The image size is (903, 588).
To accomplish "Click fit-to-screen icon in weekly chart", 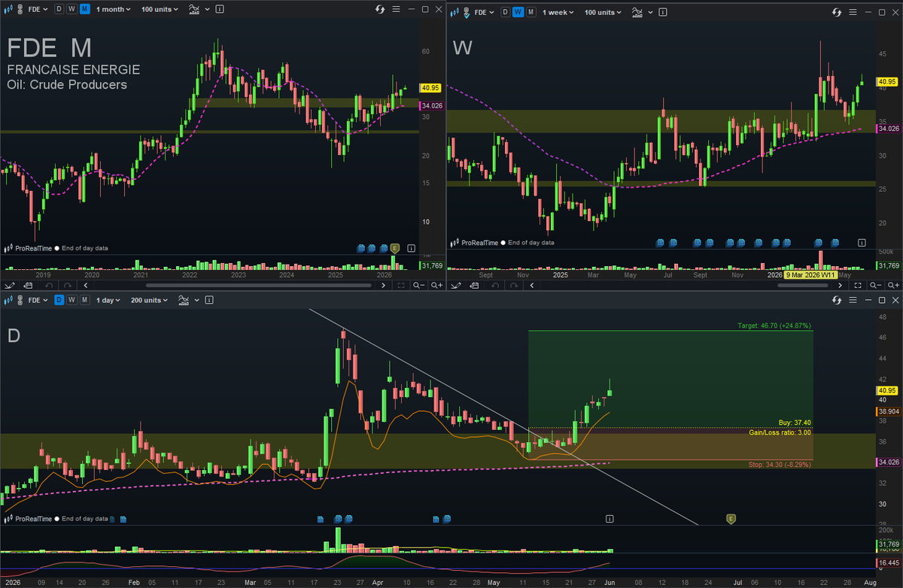I will point(858,285).
